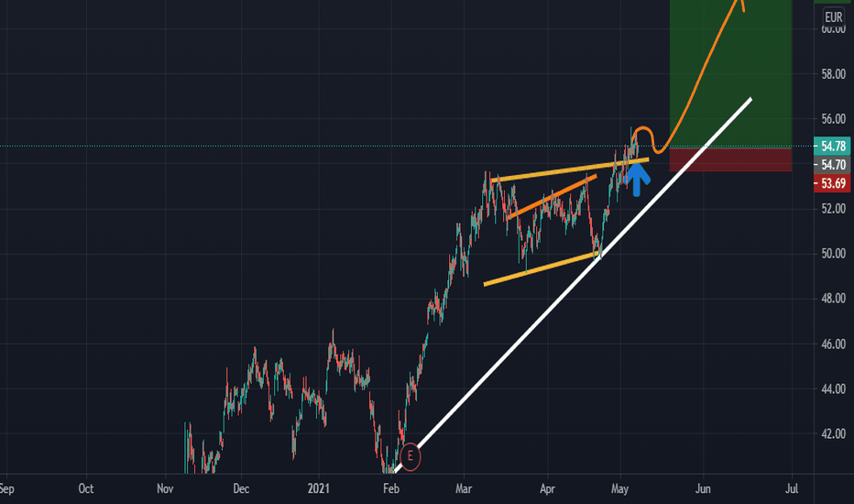Image resolution: width=854 pixels, height=504 pixels.
Task: Click the 44.00 price axis label
Action: pyautogui.click(x=833, y=389)
